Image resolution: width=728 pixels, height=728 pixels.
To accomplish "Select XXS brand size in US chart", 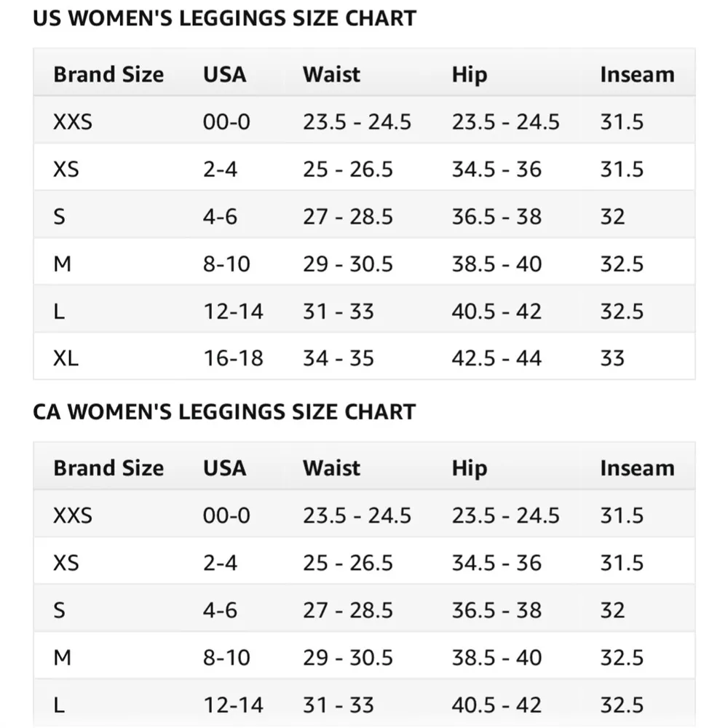I will (73, 122).
